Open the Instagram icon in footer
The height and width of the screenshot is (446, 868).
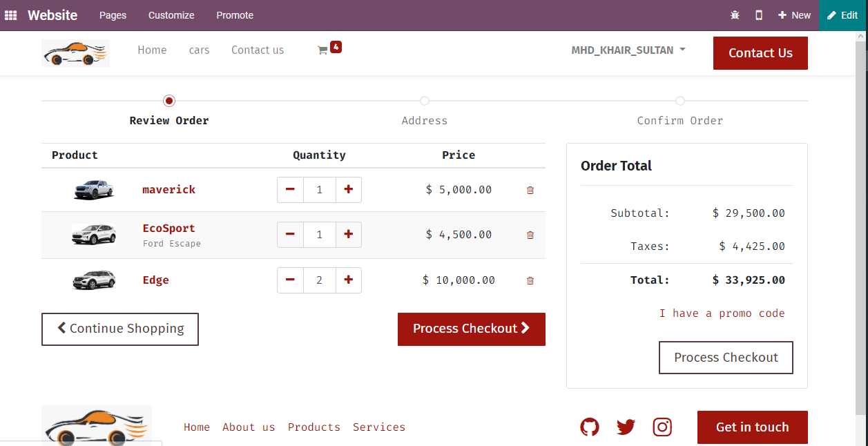pyautogui.click(x=662, y=427)
